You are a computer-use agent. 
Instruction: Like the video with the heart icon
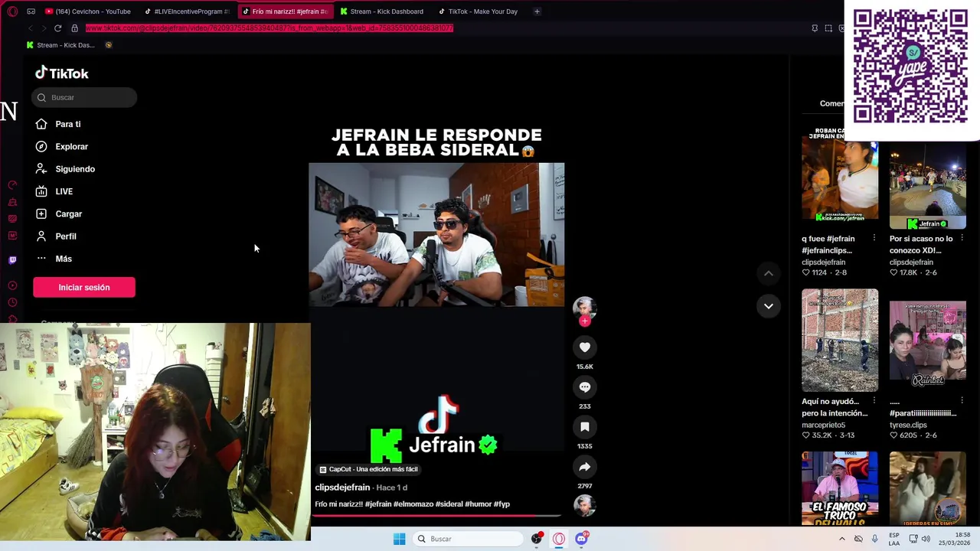(585, 347)
